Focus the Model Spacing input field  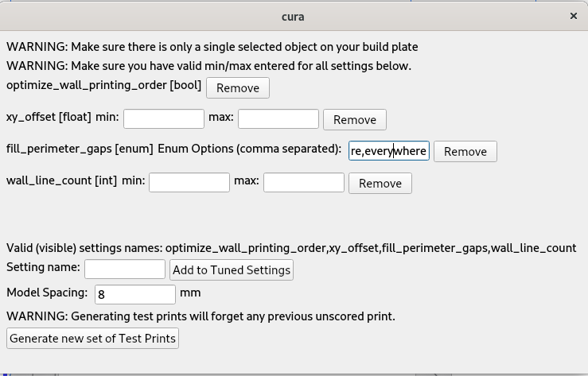[135, 294]
